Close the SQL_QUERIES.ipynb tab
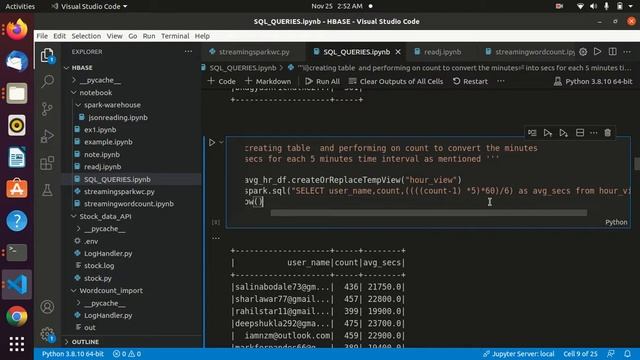This screenshot has height=360, width=640. 398,52
